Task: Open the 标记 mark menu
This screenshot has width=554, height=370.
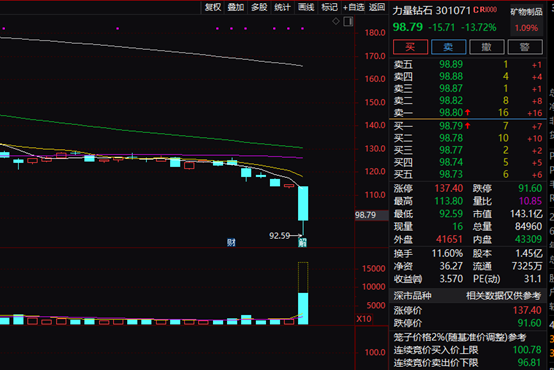Action: [x=329, y=7]
